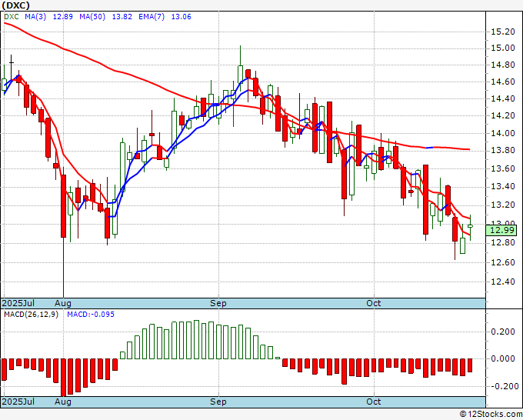The height and width of the screenshot is (420, 523).
Task: Click the EMA(7) legend label
Action: (152, 17)
